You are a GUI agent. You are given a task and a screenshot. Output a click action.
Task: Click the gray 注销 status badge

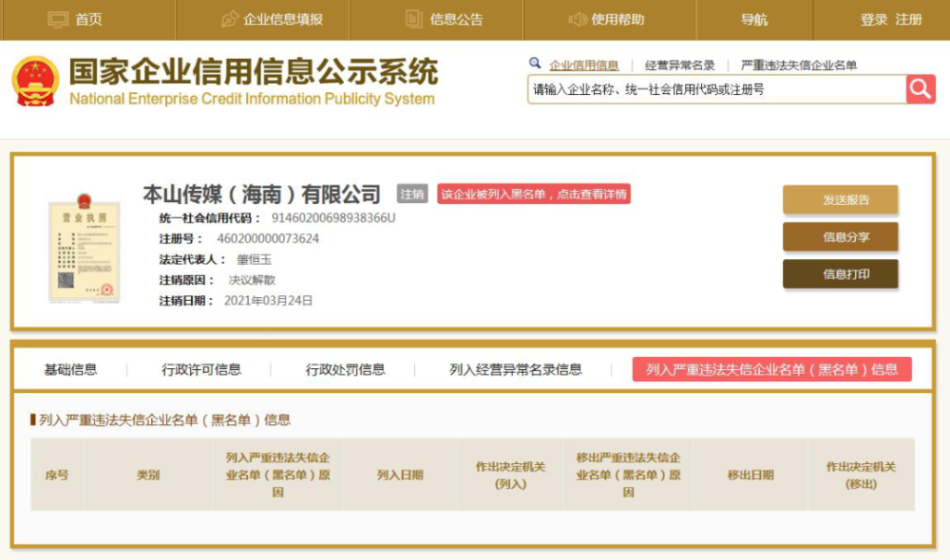pos(412,194)
